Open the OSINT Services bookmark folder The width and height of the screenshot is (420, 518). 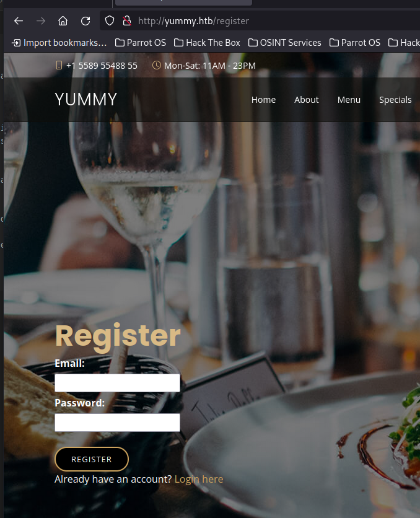[284, 43]
